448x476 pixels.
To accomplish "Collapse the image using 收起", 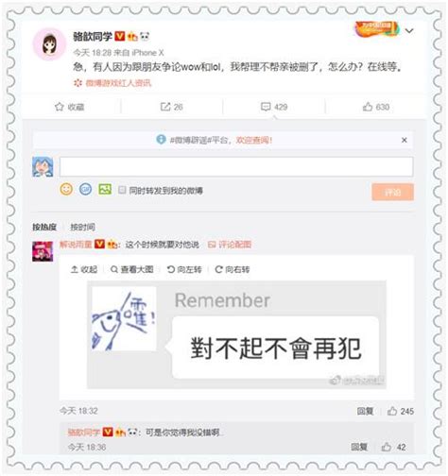I will [x=84, y=269].
